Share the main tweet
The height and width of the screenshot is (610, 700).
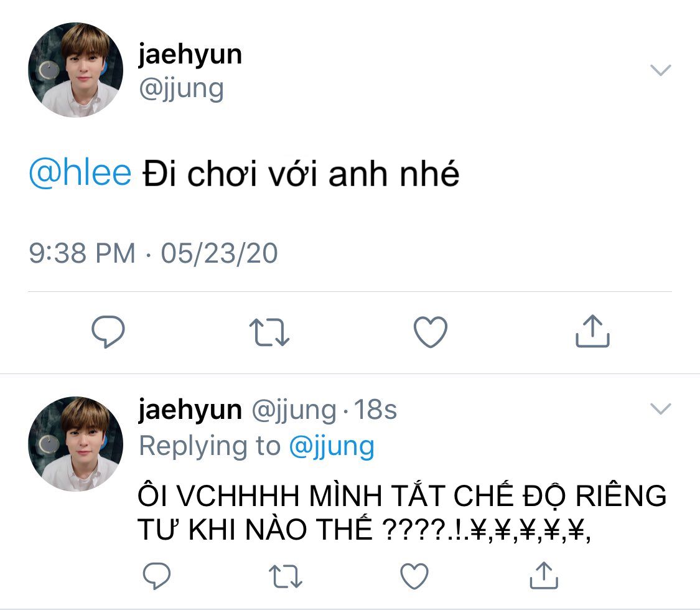pos(592,332)
